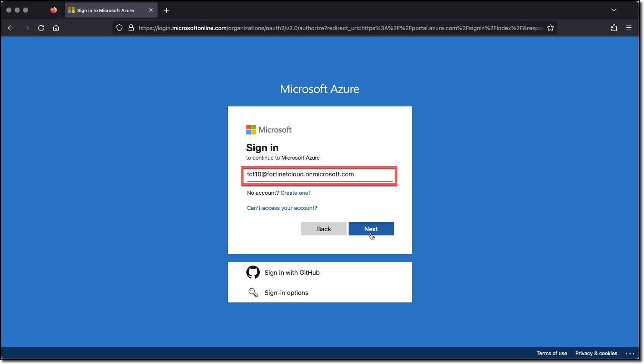This screenshot has width=644, height=364.
Task: Open the Firefox hamburger menu
Action: tap(629, 28)
